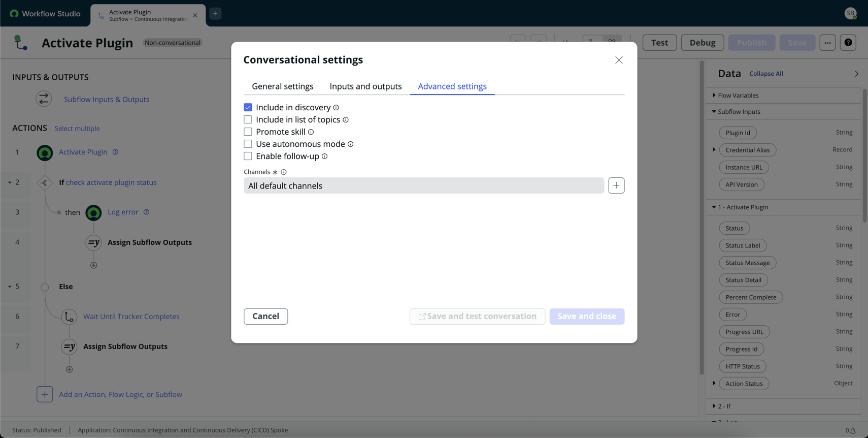
Task: Expand the 2 - If data section
Action: click(x=714, y=406)
